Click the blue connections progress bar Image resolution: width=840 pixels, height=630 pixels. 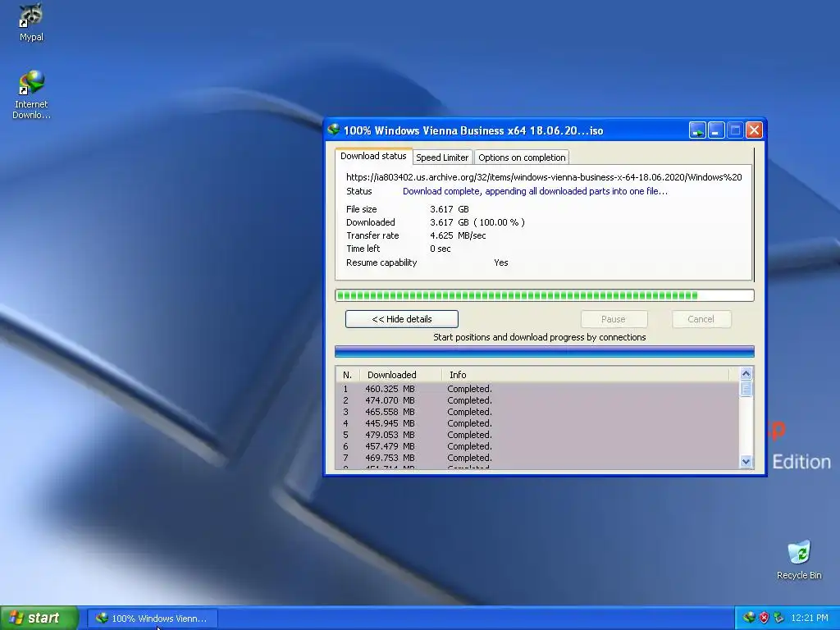click(x=545, y=351)
